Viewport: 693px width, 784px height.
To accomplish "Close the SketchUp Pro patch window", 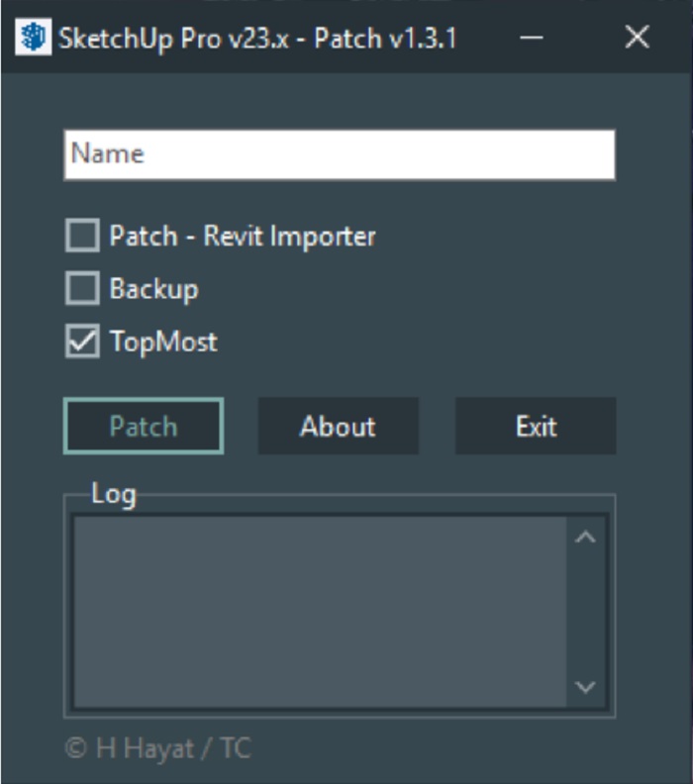I will tap(638, 38).
